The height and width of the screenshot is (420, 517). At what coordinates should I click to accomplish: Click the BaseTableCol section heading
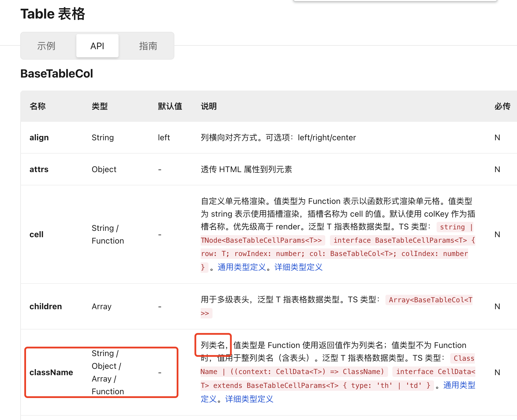tap(56, 73)
